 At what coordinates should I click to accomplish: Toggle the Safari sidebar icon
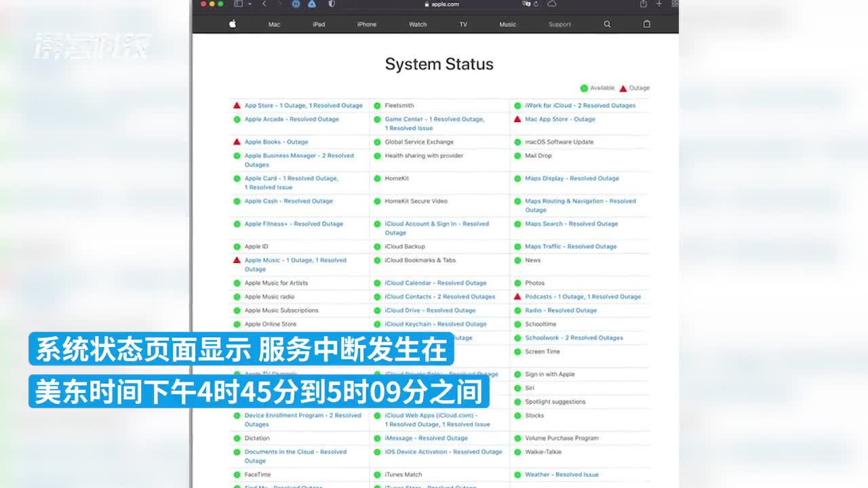coord(238,3)
